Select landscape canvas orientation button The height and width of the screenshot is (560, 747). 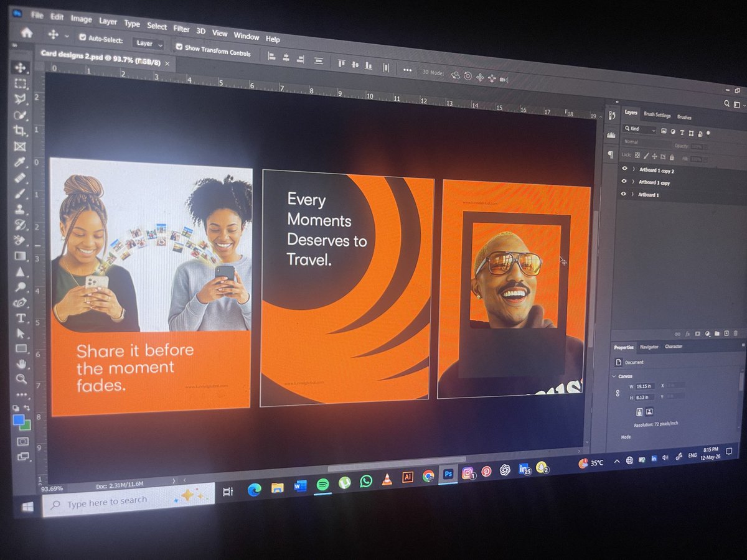point(649,411)
